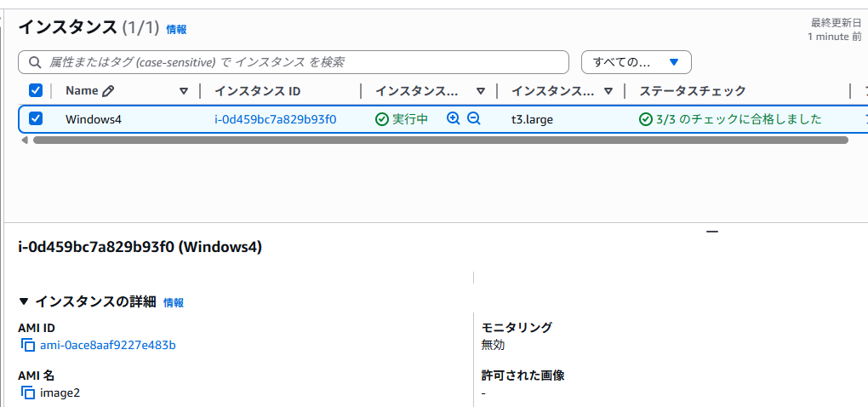Click the zoom-in filter icon beside 実行中
This screenshot has width=868, height=407.
(x=454, y=118)
